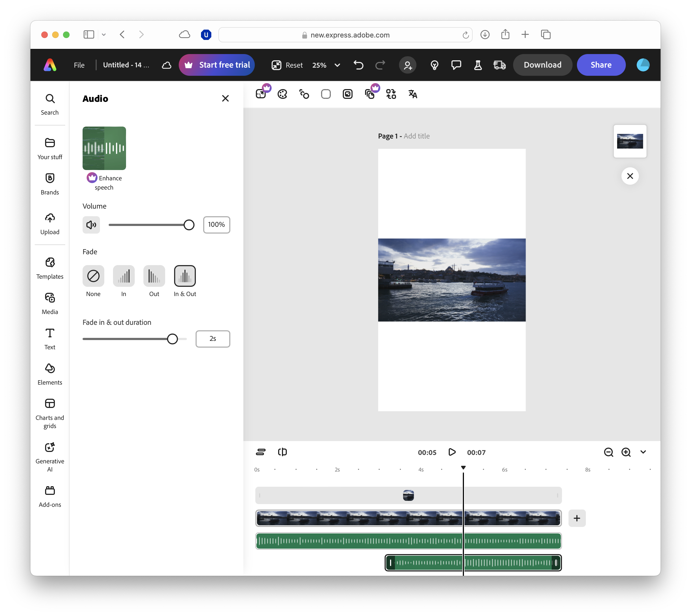Screen dimensions: 691x616
Task: Expand the zoom level dropdown
Action: (x=337, y=65)
